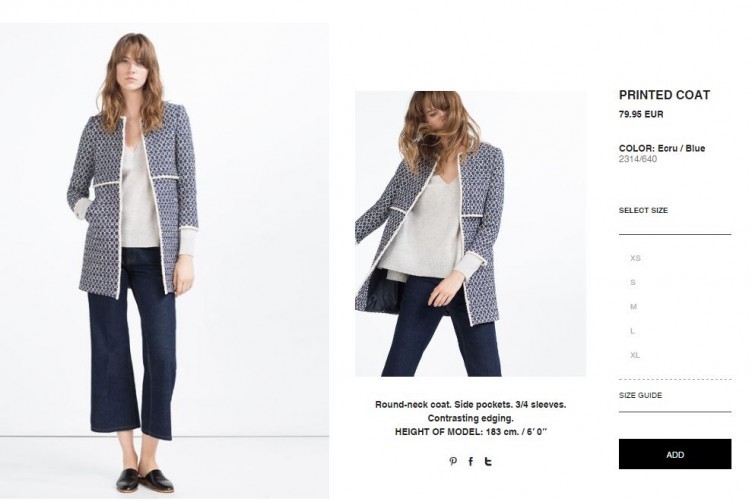Screen dimensions: 752x501
Task: Share product on Pinterest icon
Action: point(453,461)
